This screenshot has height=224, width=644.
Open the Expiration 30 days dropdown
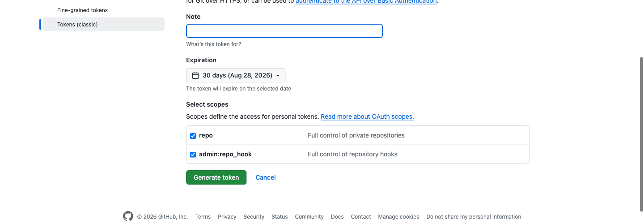(x=236, y=75)
